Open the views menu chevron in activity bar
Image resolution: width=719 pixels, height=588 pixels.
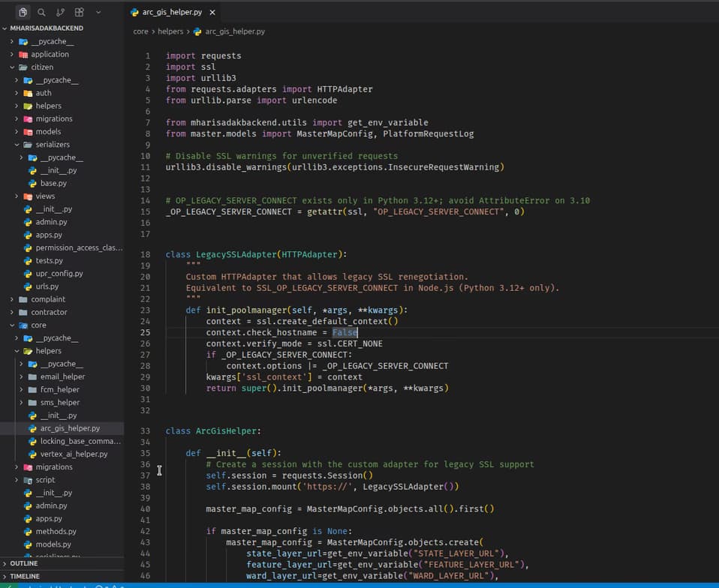click(x=100, y=12)
